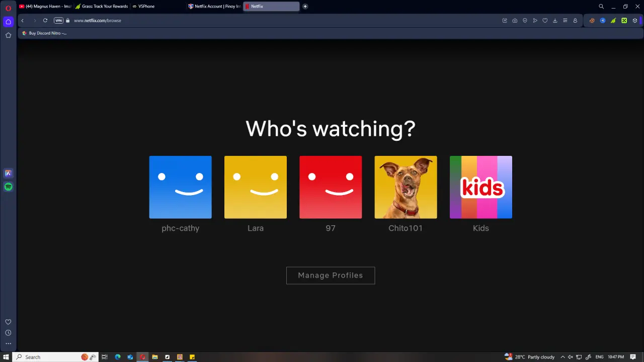Search open tabs with magnifier icon

click(601, 7)
